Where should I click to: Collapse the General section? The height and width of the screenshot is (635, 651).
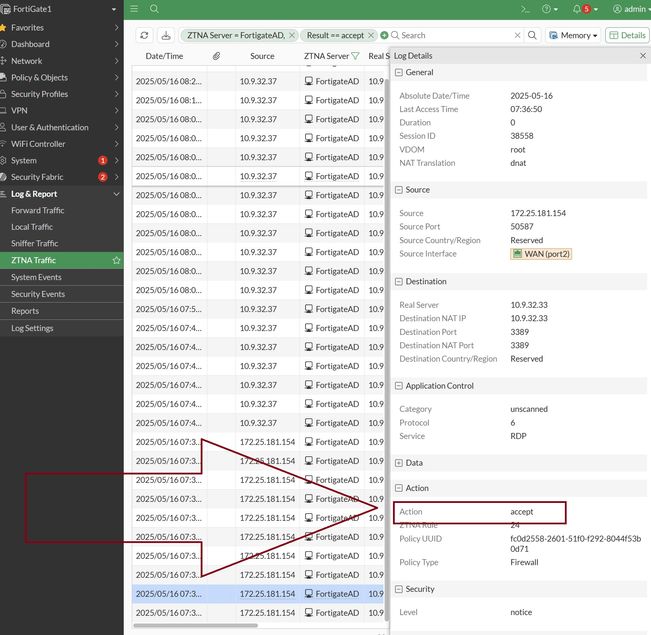coord(399,72)
